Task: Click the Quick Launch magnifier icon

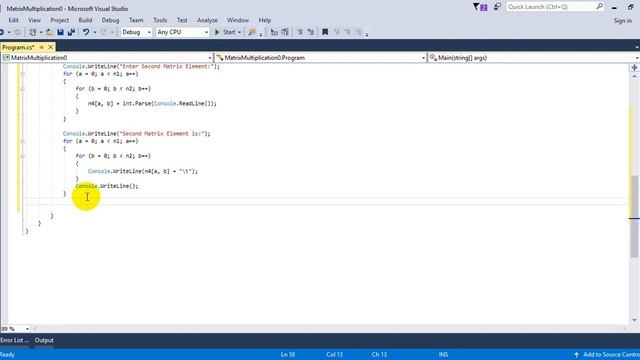Action: coord(599,7)
